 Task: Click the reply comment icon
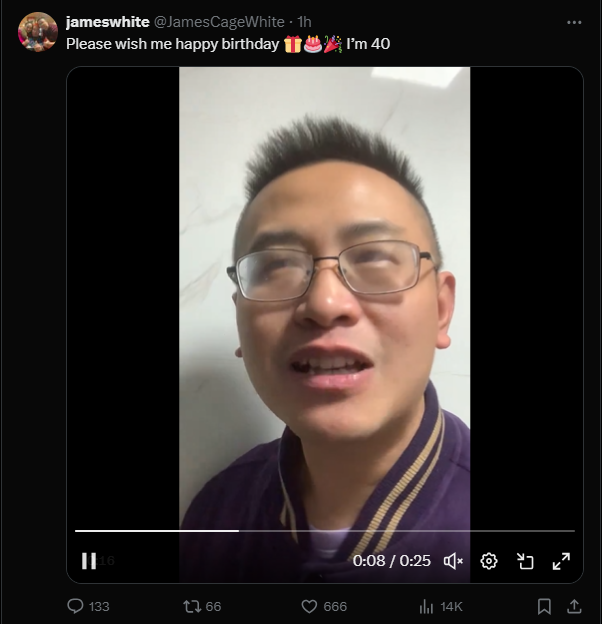pyautogui.click(x=75, y=606)
